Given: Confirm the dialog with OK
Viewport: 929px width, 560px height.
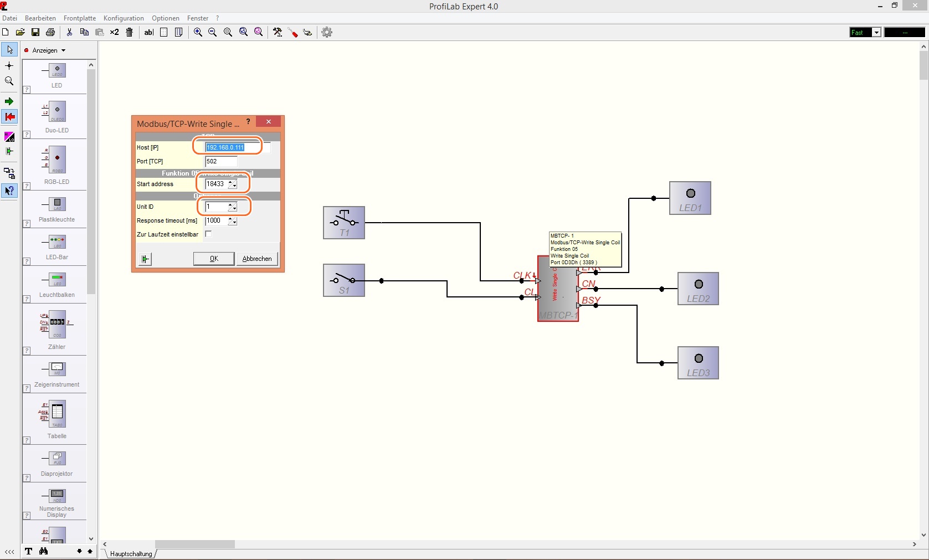Looking at the screenshot, I should [x=214, y=259].
